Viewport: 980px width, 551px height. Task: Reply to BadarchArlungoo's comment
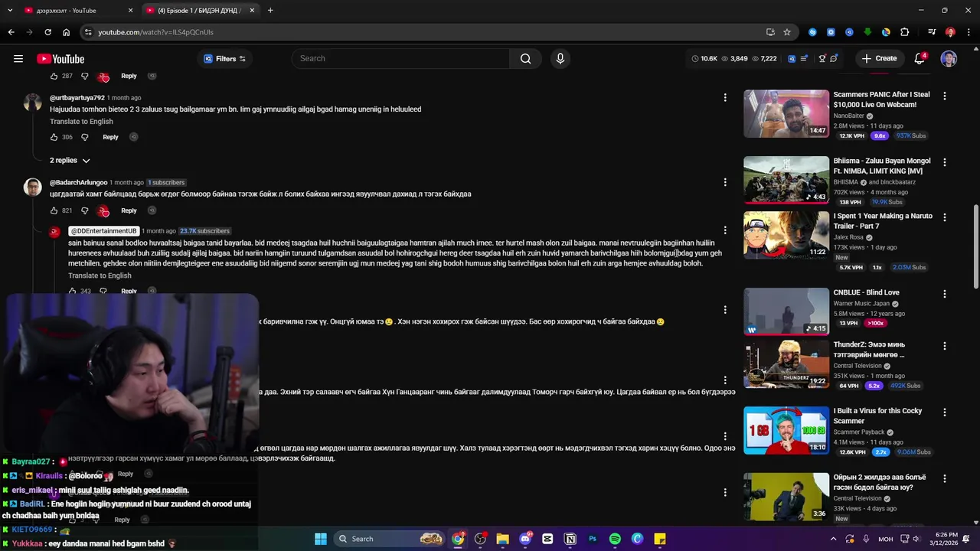[129, 210]
